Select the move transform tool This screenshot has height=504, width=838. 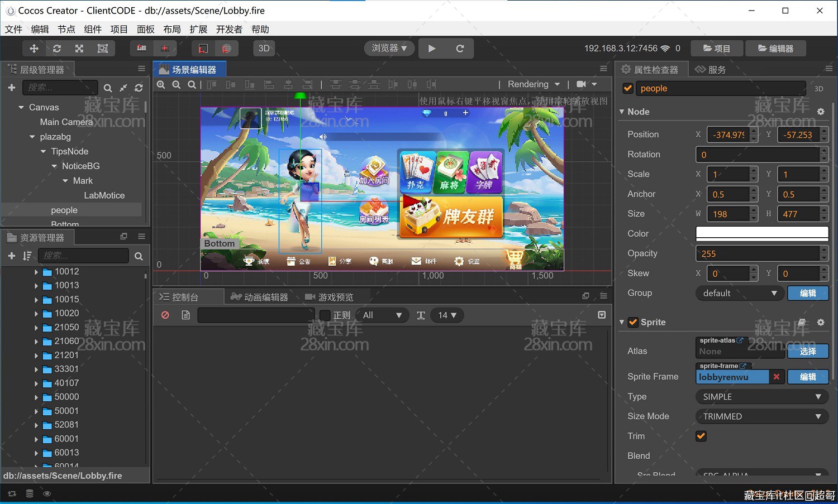[x=34, y=49]
